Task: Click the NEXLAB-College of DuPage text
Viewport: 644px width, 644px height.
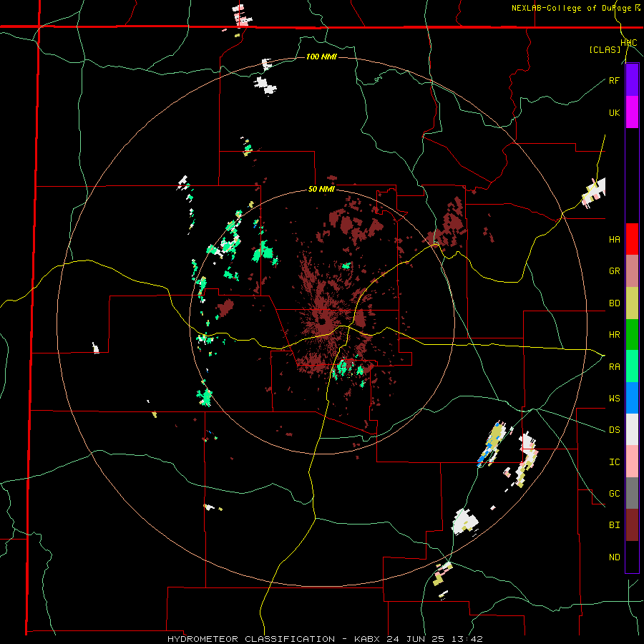Action: 572,8
